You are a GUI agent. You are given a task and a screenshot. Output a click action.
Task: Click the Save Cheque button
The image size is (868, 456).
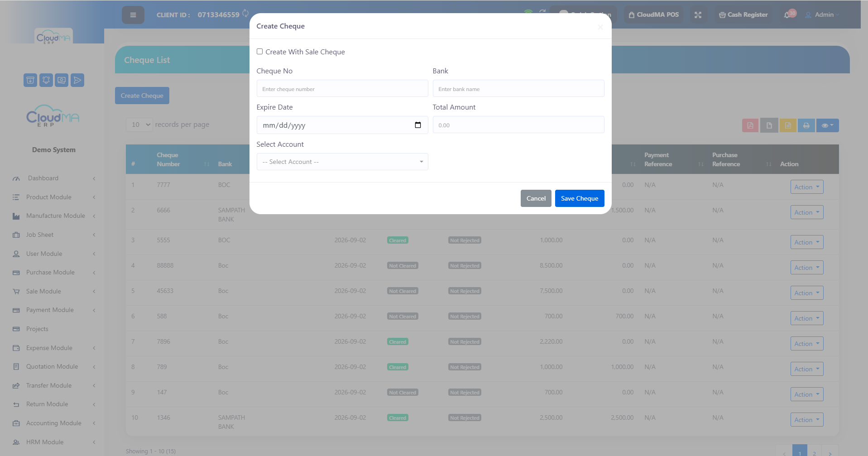click(580, 198)
